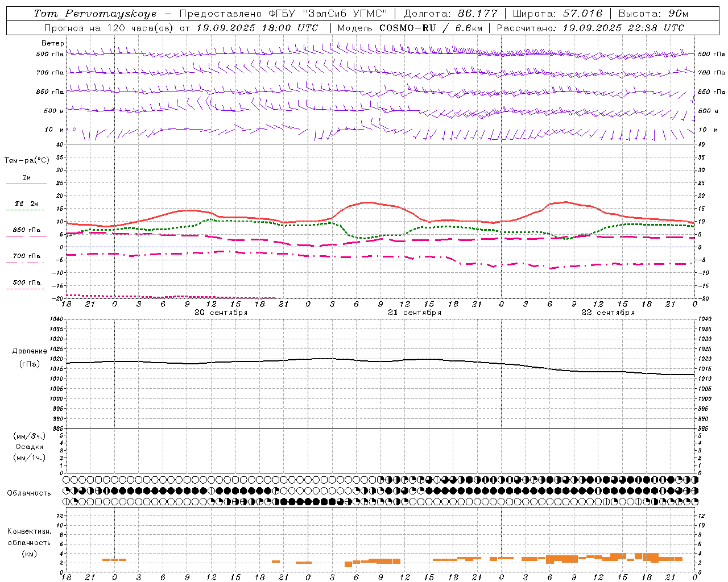This screenshot has height=582, width=728.
Task: Select the 'Предоставлено ФГБУ "ЗапСиб УГМС"' header text
Action: [x=283, y=14]
